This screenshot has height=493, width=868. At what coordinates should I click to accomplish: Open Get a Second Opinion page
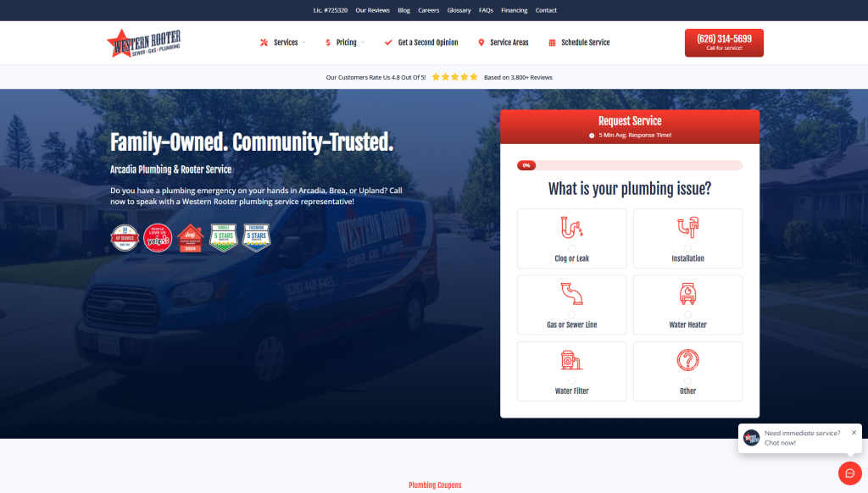427,42
